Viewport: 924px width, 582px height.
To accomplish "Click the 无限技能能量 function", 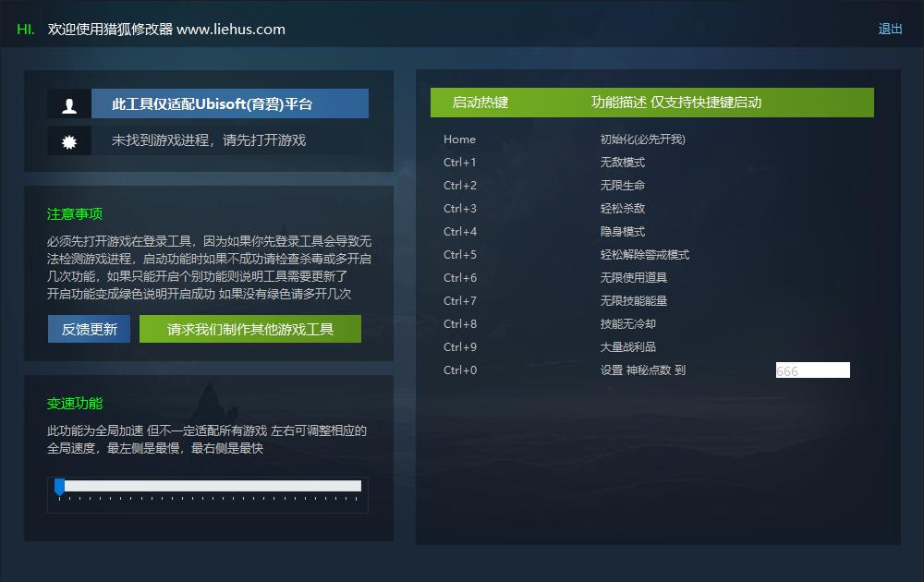I will pos(634,300).
